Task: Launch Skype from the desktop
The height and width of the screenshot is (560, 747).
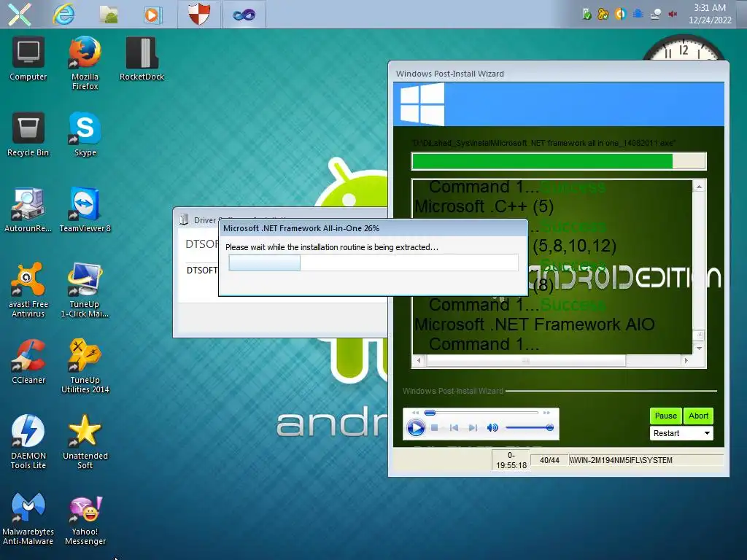Action: coord(85,135)
